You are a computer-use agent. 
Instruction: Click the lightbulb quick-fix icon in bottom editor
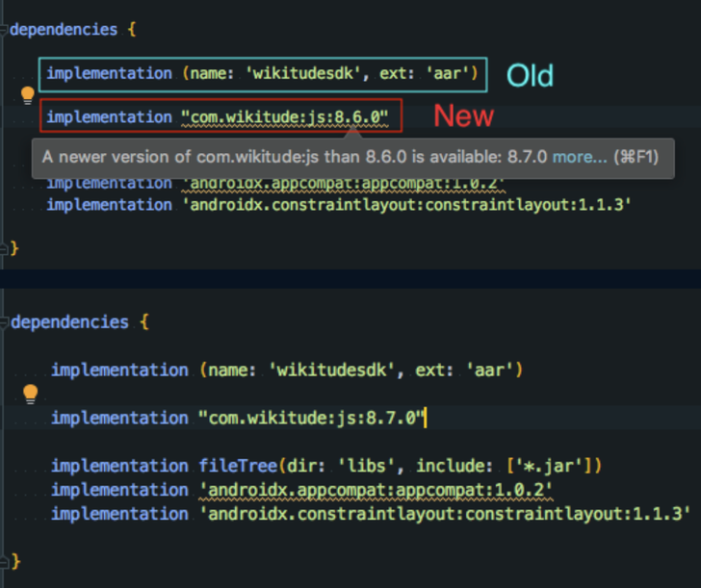pos(31,394)
